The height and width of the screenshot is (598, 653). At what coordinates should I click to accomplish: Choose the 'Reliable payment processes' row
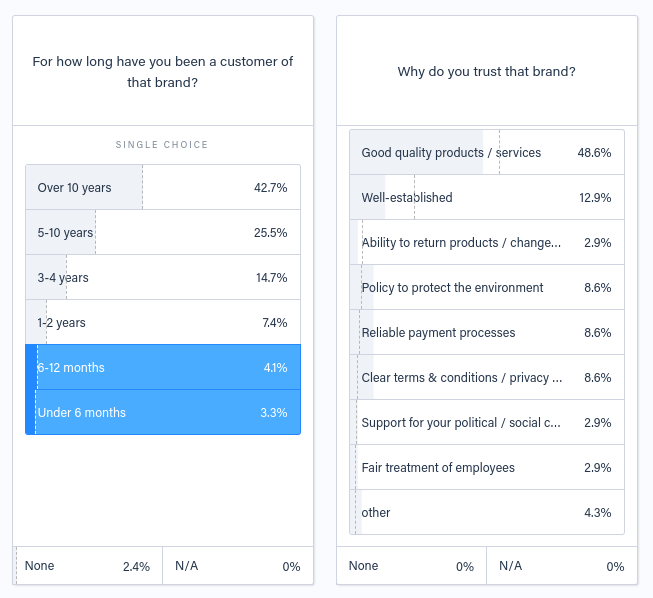pos(487,332)
